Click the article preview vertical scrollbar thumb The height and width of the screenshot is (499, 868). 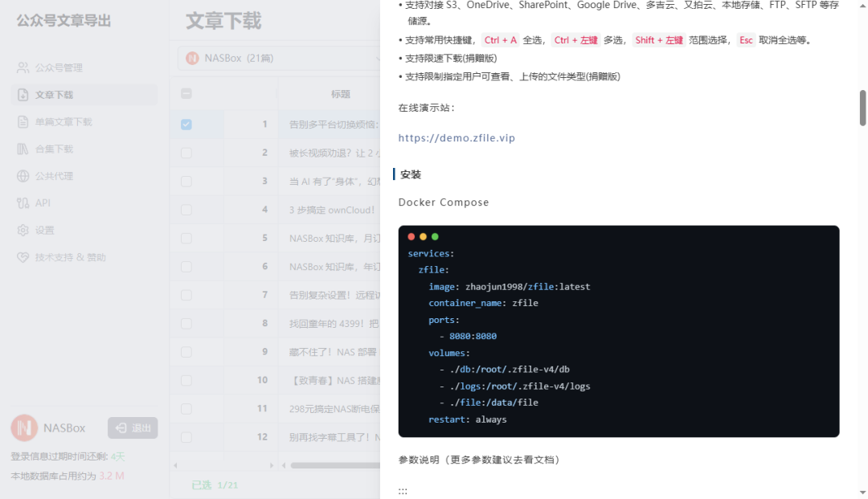click(x=862, y=108)
